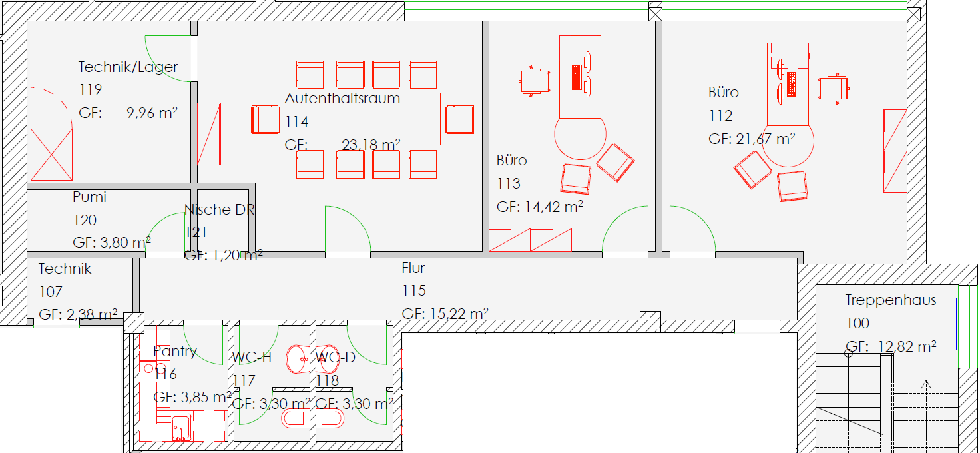Select the area value 9,96 m²
Screen dimensions: 980x453
tap(152, 113)
